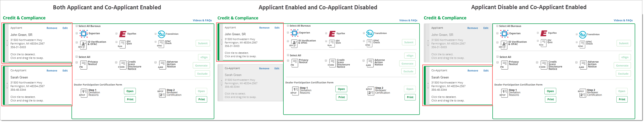
Task: Tick Adverse Action Notice checkbox, Applicant Disable section
Action: (577, 62)
